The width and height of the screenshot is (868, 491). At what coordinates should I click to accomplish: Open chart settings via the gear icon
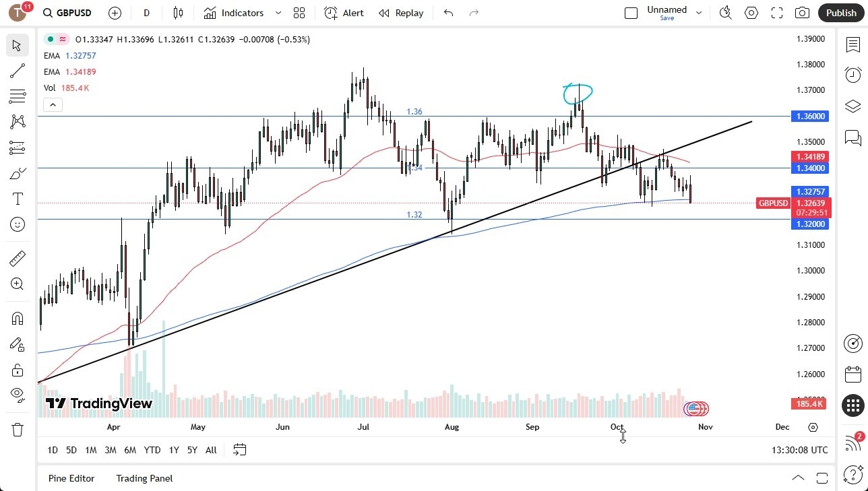click(751, 13)
